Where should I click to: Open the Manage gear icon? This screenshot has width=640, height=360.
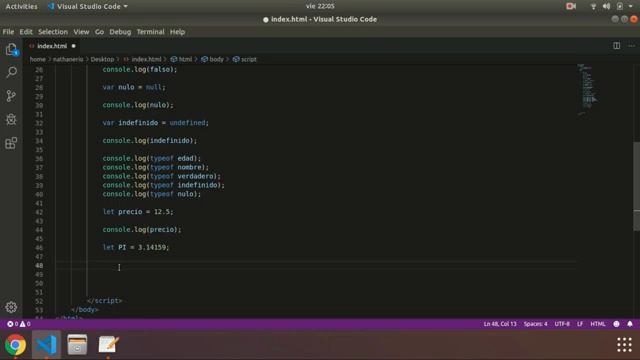pyautogui.click(x=11, y=307)
